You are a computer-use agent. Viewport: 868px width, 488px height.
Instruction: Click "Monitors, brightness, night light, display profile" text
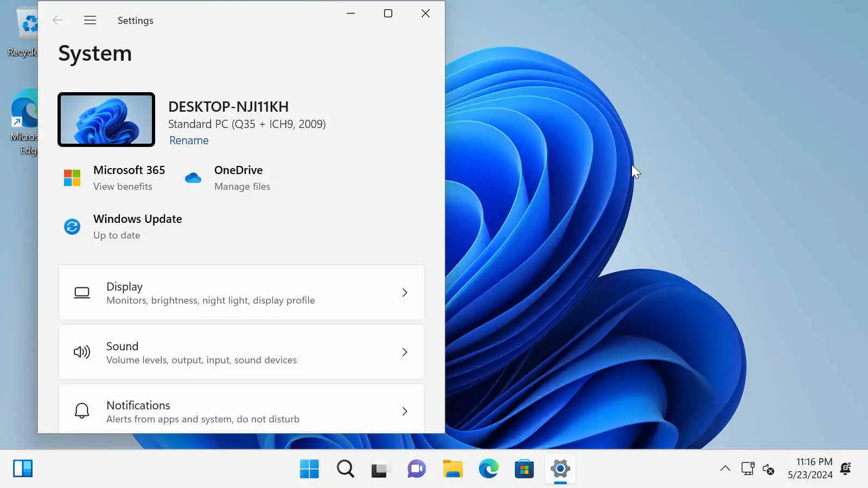coord(210,300)
